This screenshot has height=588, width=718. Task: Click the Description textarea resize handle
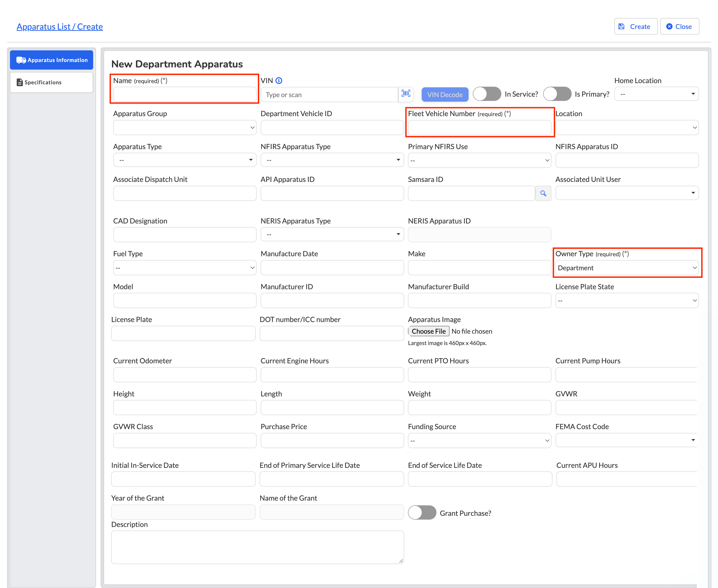point(401,561)
